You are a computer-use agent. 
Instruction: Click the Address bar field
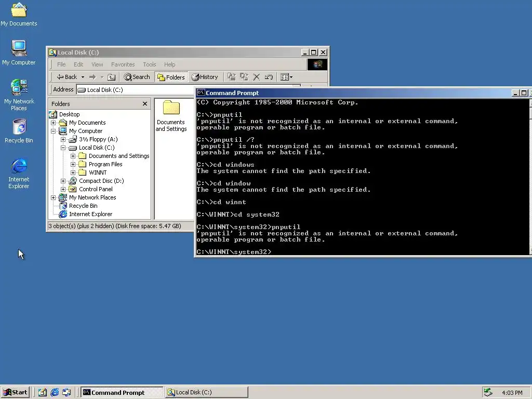click(x=136, y=89)
